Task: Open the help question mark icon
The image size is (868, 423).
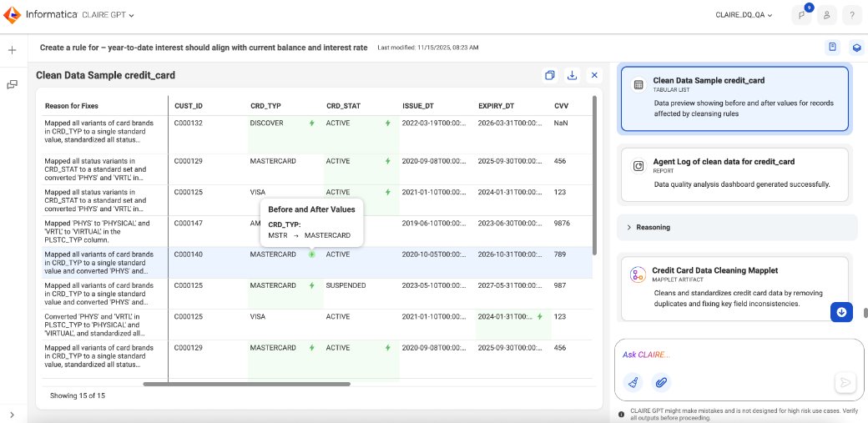Action: tap(852, 16)
